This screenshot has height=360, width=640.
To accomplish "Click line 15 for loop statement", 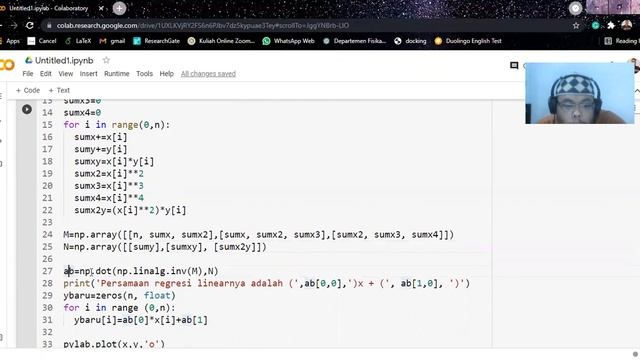I will pyautogui.click(x=117, y=125).
